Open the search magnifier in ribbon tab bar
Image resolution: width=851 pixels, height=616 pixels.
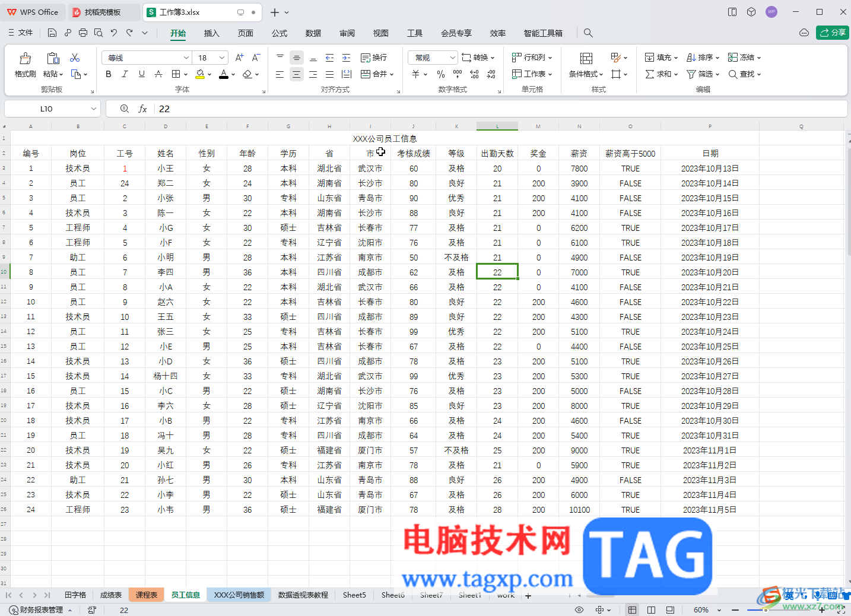588,33
